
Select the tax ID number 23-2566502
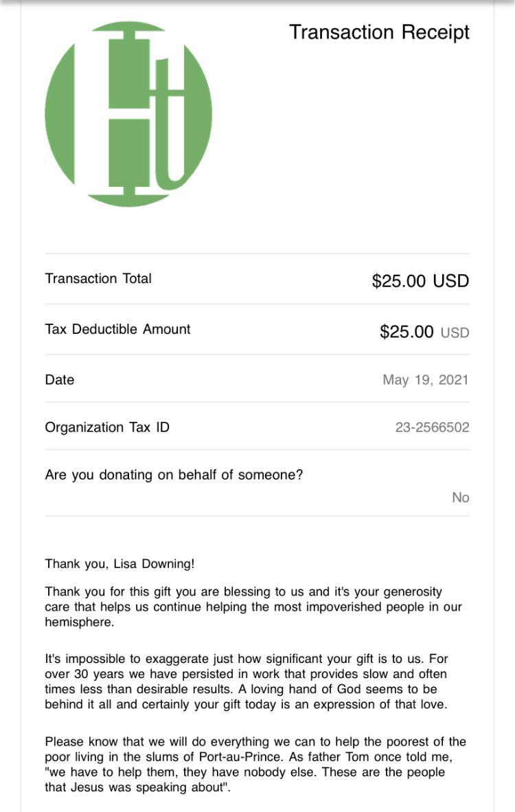point(432,427)
